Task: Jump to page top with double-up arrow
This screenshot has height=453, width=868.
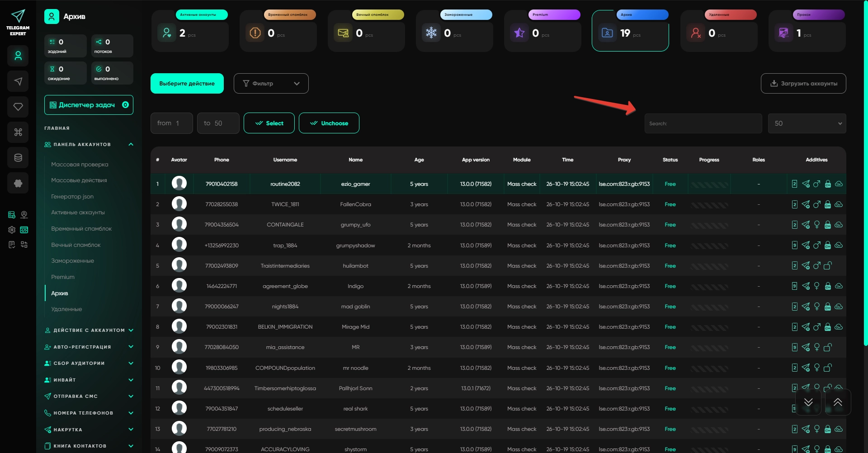Action: tap(838, 402)
